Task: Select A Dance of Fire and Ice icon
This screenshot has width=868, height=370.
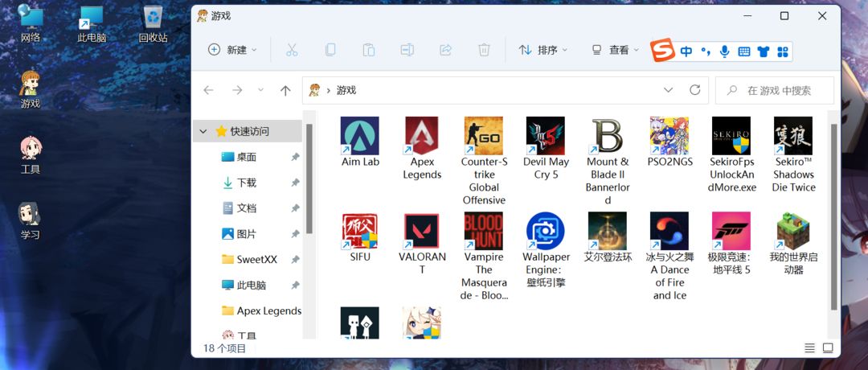Action: point(669,256)
